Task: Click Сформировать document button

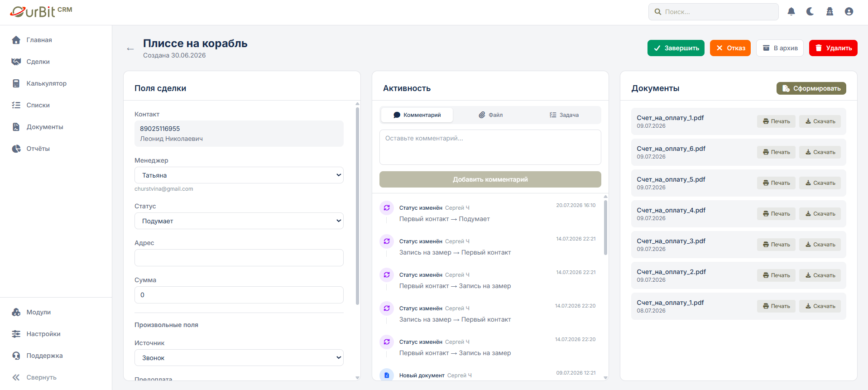Action: [811, 88]
